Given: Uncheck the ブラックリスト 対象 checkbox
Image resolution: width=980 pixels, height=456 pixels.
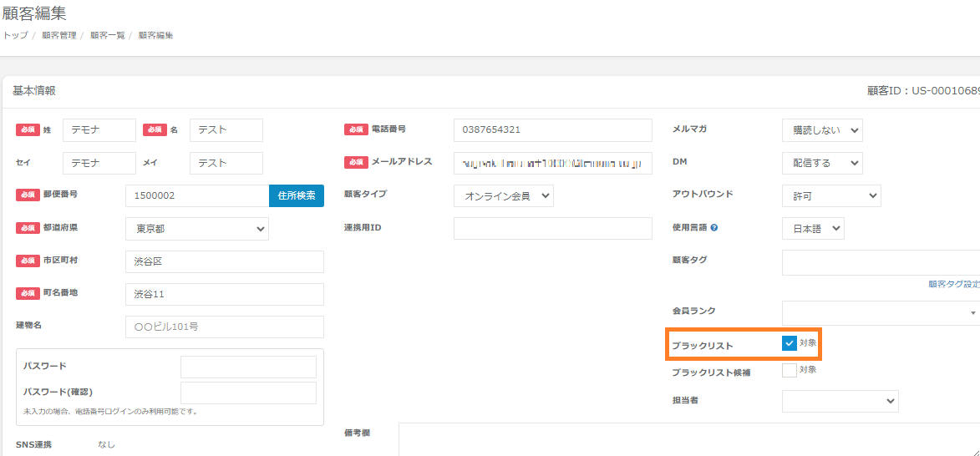Looking at the screenshot, I should [x=790, y=343].
